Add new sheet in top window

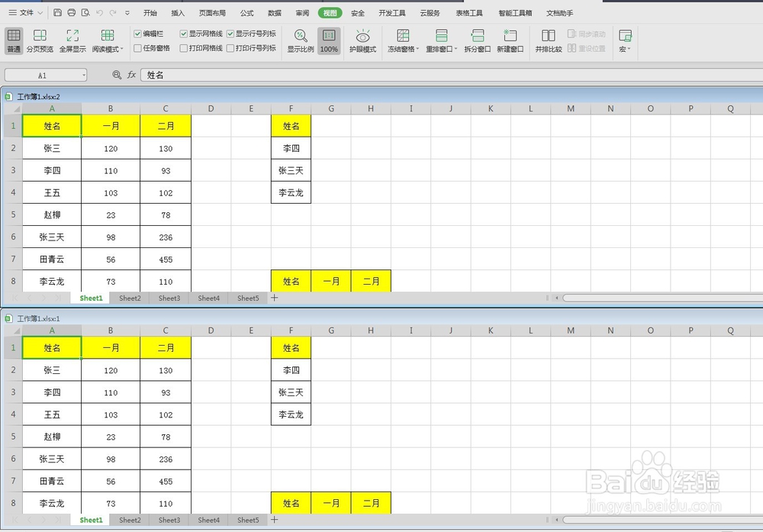(x=275, y=298)
